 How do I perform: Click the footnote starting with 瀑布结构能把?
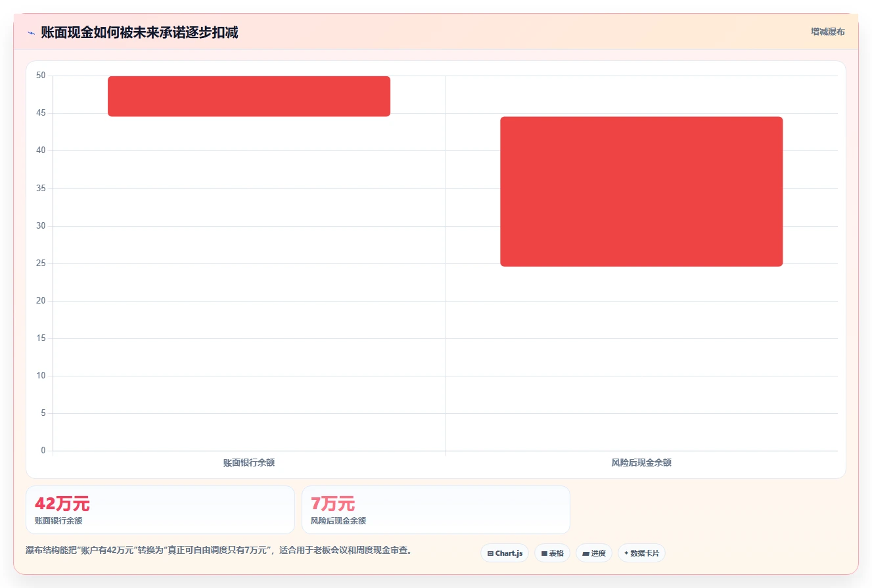point(219,551)
